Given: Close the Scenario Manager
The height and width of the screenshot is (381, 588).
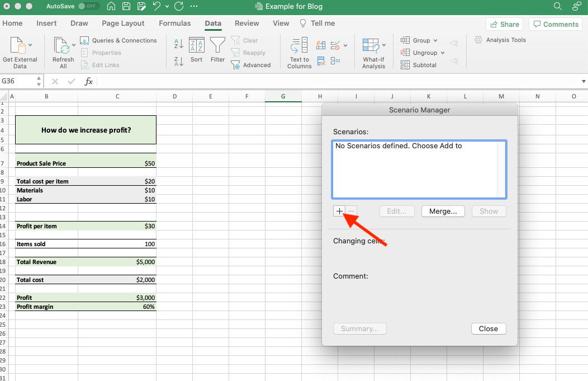Looking at the screenshot, I should (x=489, y=328).
